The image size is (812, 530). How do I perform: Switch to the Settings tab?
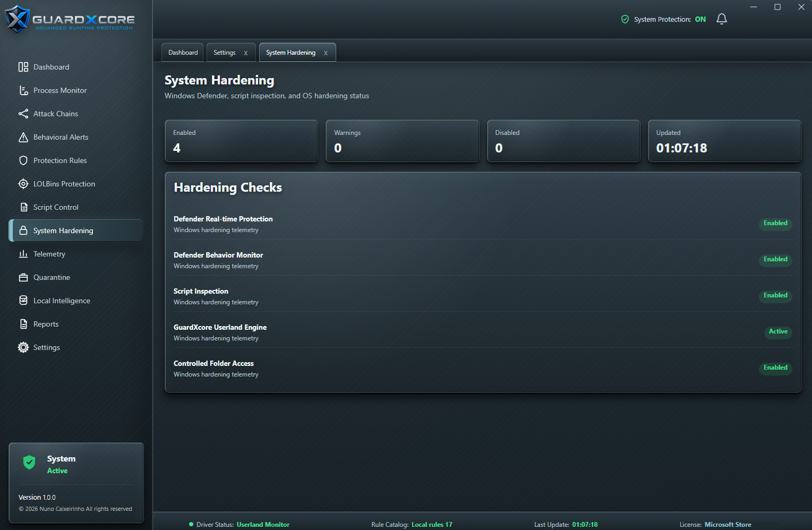[x=225, y=53]
